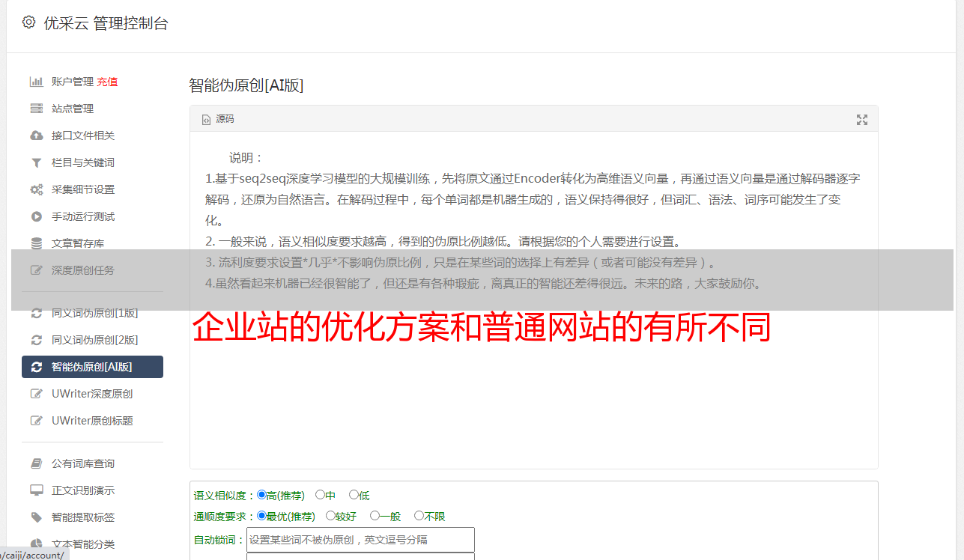
Task: Click the monitor icon for 正文识别演示
Action: (36, 490)
